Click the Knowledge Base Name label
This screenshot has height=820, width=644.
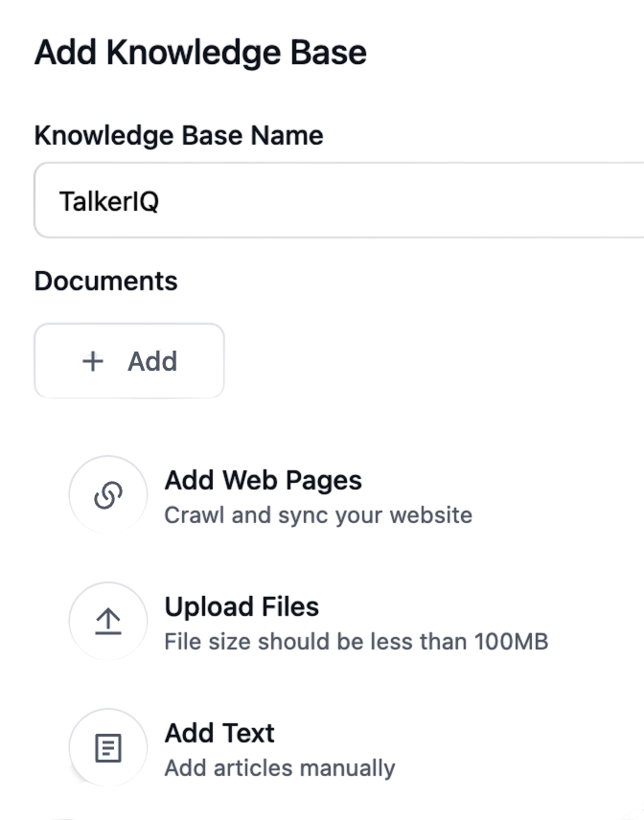[178, 135]
